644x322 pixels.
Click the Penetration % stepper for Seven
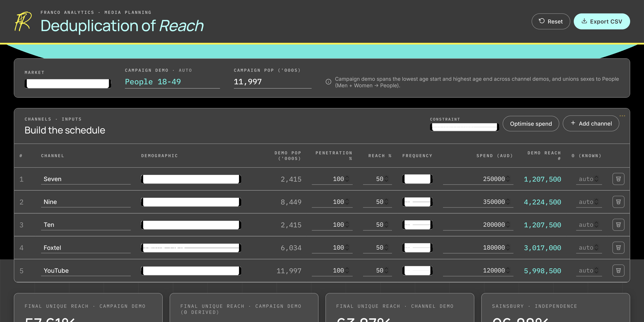click(x=347, y=179)
